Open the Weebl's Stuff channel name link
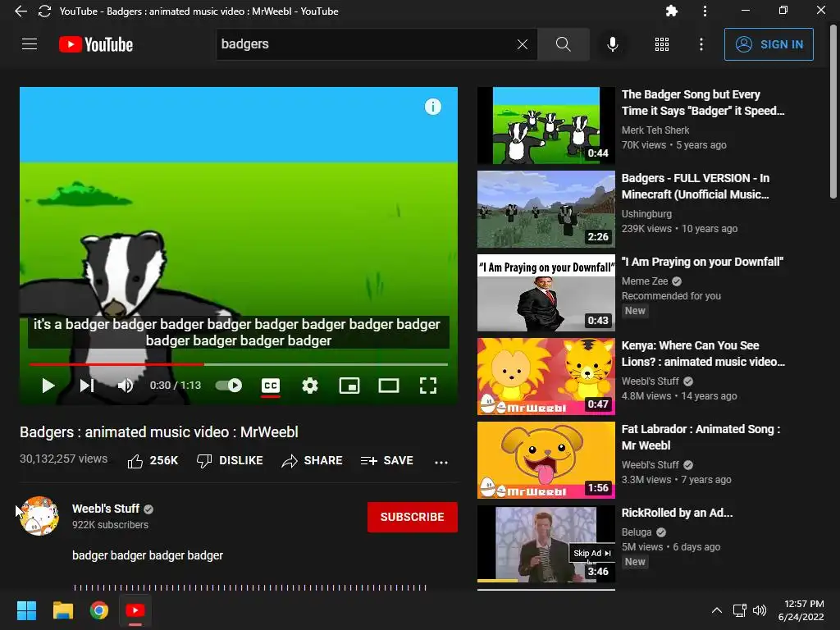The image size is (840, 630). (106, 509)
